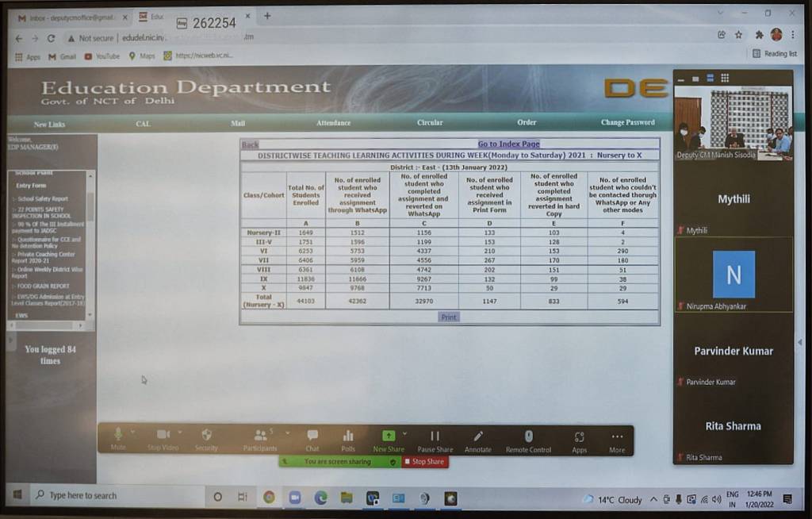Viewport: 812px width, 519px height.
Task: Mute the microphone in Zoom toolbar
Action: tap(118, 437)
